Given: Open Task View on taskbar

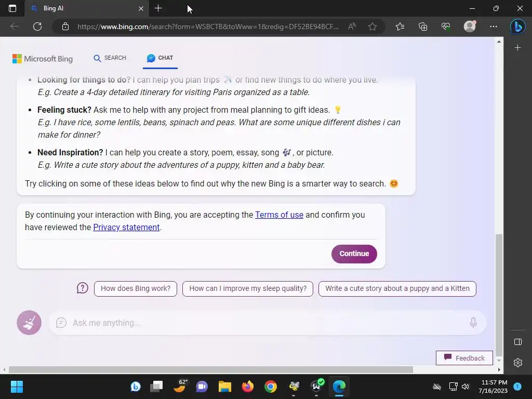Looking at the screenshot, I should [157, 387].
